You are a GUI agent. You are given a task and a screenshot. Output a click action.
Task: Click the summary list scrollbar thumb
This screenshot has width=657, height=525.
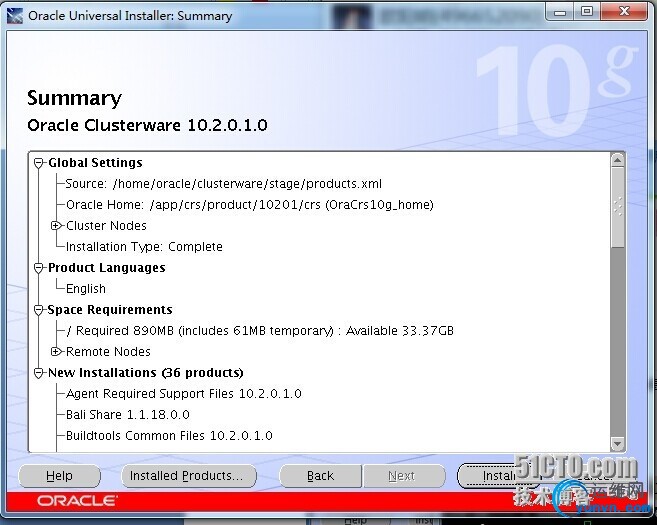coord(618,207)
